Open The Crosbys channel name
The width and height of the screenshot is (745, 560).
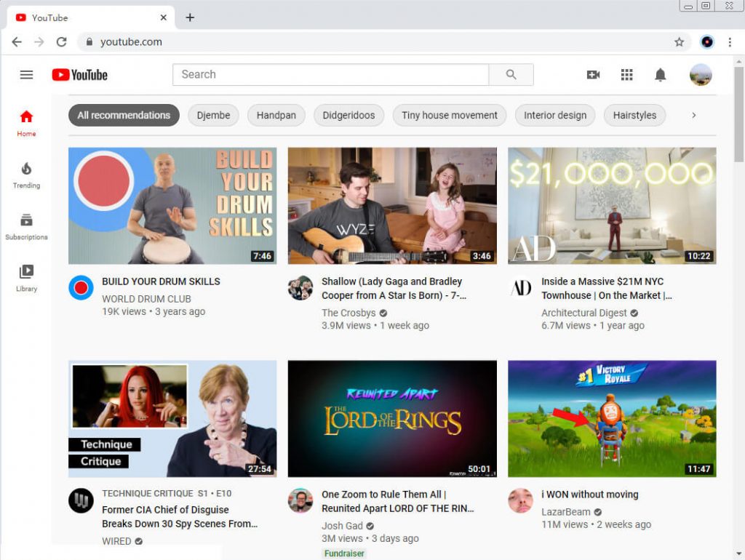coord(348,313)
